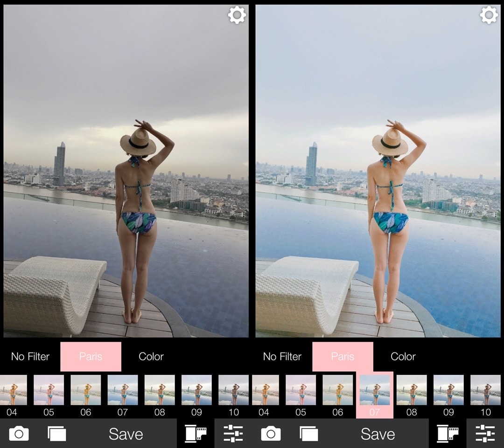Select the film strip filters icon, right screen
The width and height of the screenshot is (504, 448).
448,434
